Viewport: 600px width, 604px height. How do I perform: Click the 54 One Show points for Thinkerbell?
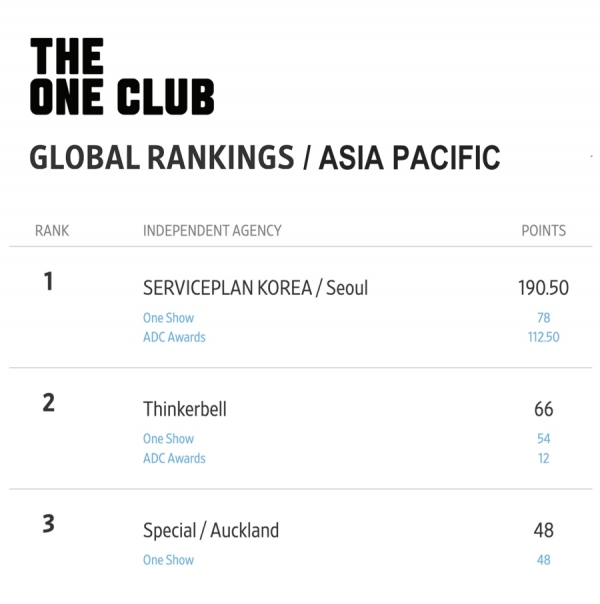pyautogui.click(x=543, y=439)
